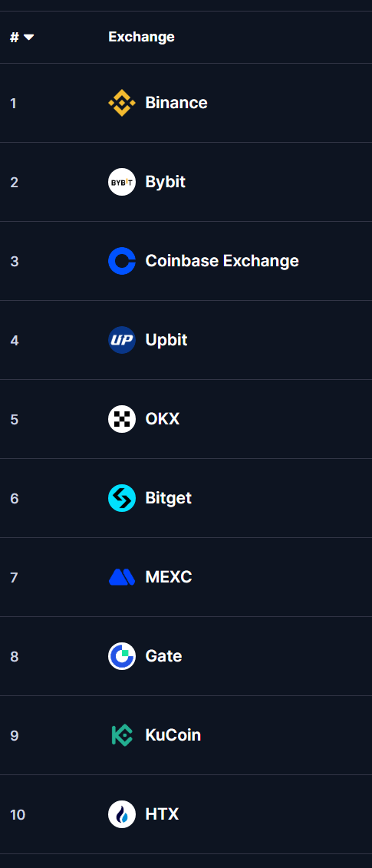Open the HTX flame logo
The height and width of the screenshot is (868, 372).
(122, 814)
